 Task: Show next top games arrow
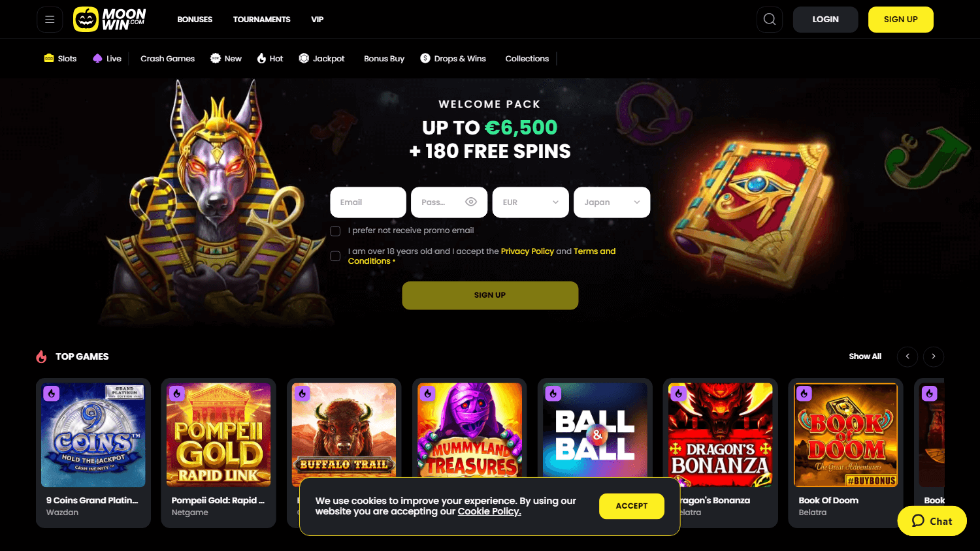pos(934,356)
